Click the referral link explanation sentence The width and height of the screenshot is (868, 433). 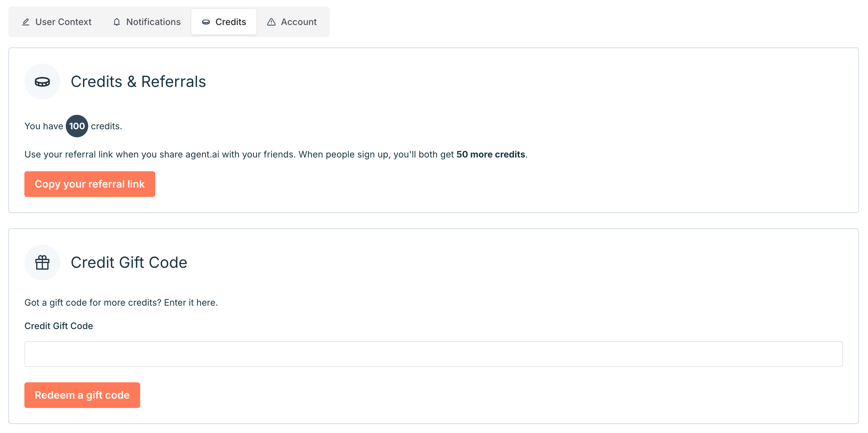239,154
